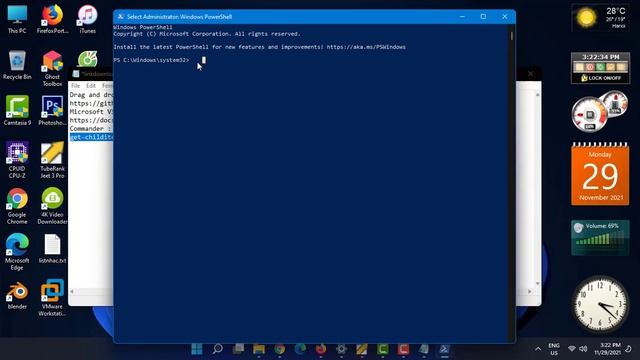Image resolution: width=640 pixels, height=360 pixels.
Task: Open TubeRank Jeet 3 Pro shortcut
Action: (52, 160)
